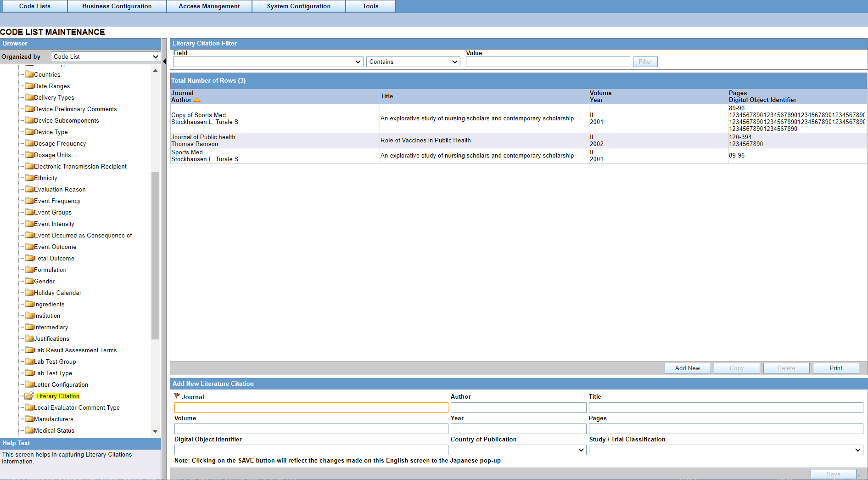Click the sort arrow on the Author column

(x=197, y=100)
